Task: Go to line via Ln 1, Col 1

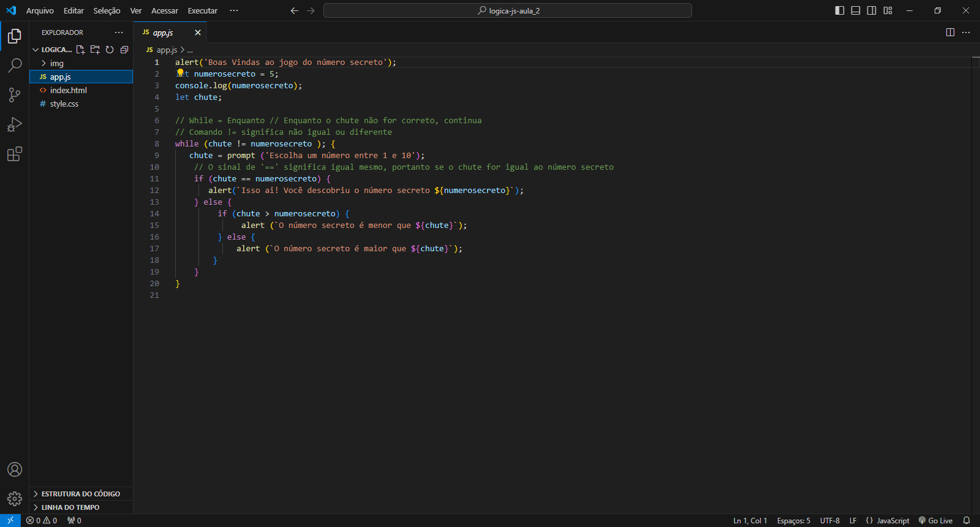Action: (750, 520)
